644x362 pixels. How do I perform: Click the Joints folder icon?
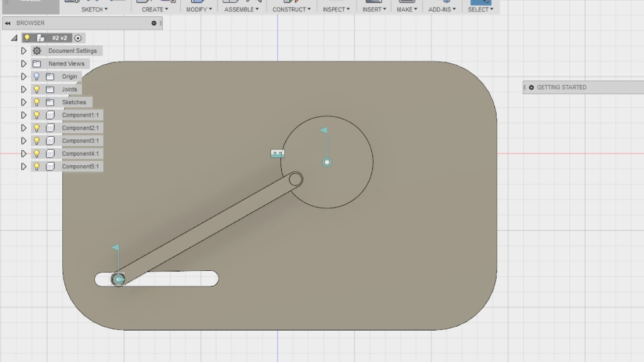(50, 89)
